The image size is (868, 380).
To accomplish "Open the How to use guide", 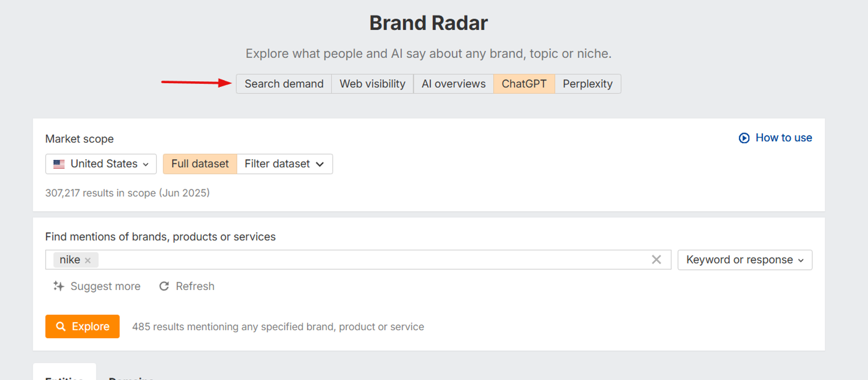I will coord(775,138).
